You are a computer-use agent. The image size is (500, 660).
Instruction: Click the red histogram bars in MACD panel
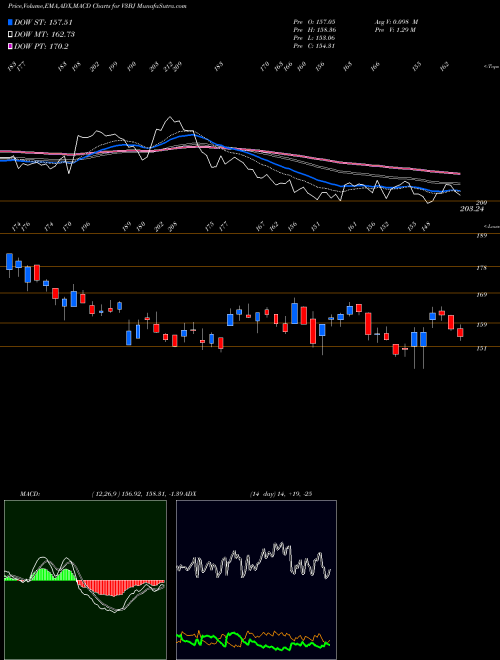(120, 588)
